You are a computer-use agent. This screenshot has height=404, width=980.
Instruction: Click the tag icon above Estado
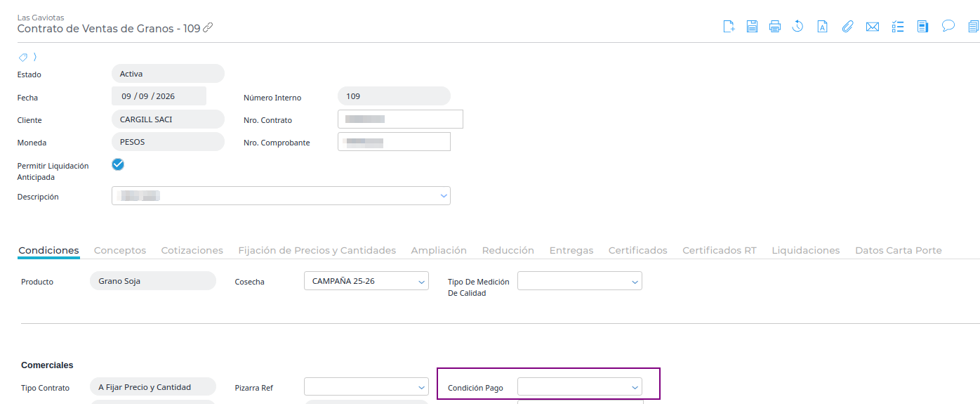[x=23, y=57]
